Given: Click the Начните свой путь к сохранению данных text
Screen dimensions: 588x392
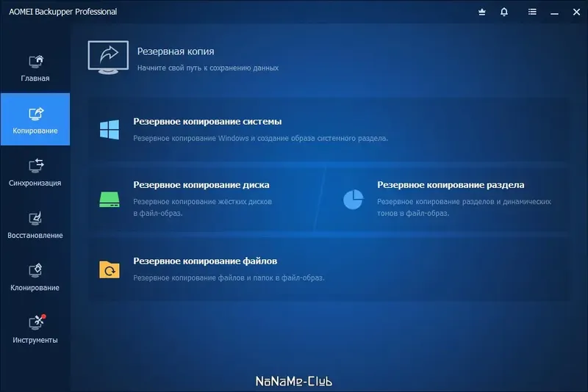Looking at the screenshot, I should coord(208,68).
